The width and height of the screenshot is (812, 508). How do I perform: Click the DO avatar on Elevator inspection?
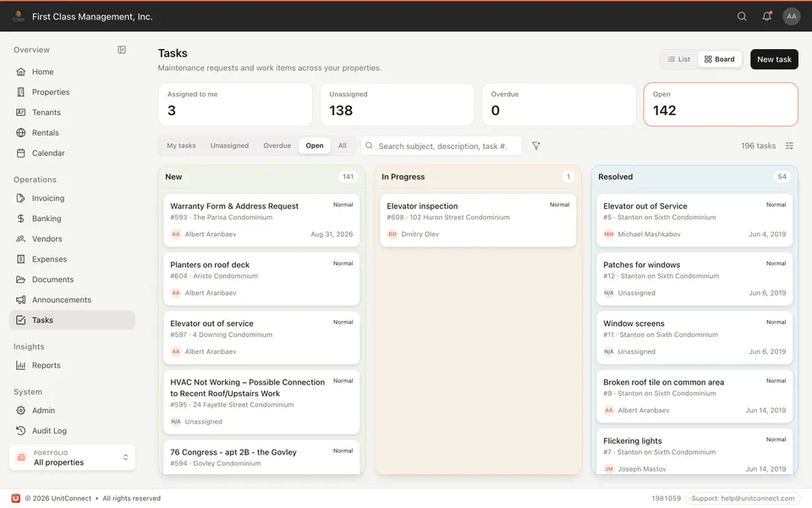392,235
